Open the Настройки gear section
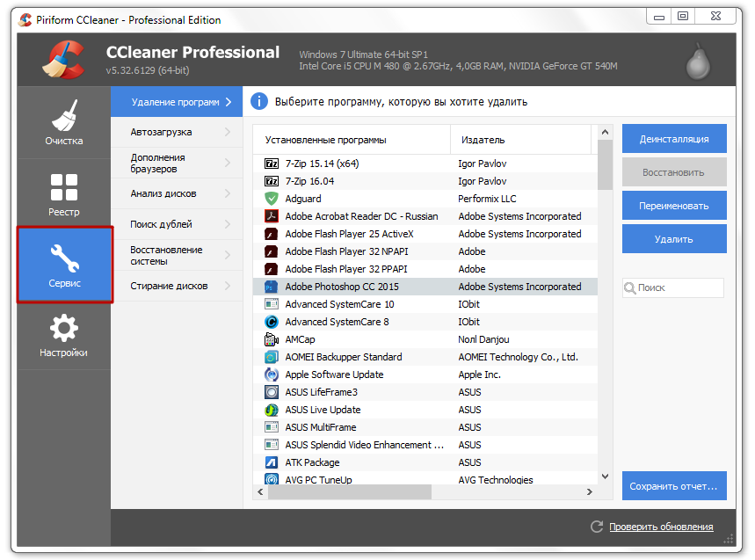Viewport: 755px width, 560px height. point(64,336)
